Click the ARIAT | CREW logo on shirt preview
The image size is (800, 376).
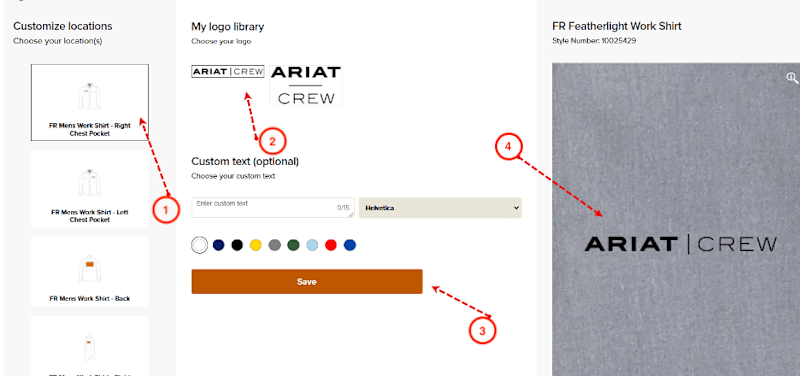(681, 244)
